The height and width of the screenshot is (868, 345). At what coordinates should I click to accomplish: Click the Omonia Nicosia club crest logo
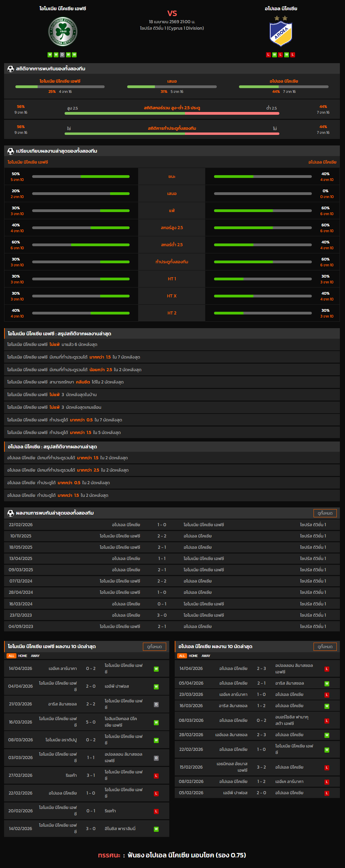(x=63, y=32)
